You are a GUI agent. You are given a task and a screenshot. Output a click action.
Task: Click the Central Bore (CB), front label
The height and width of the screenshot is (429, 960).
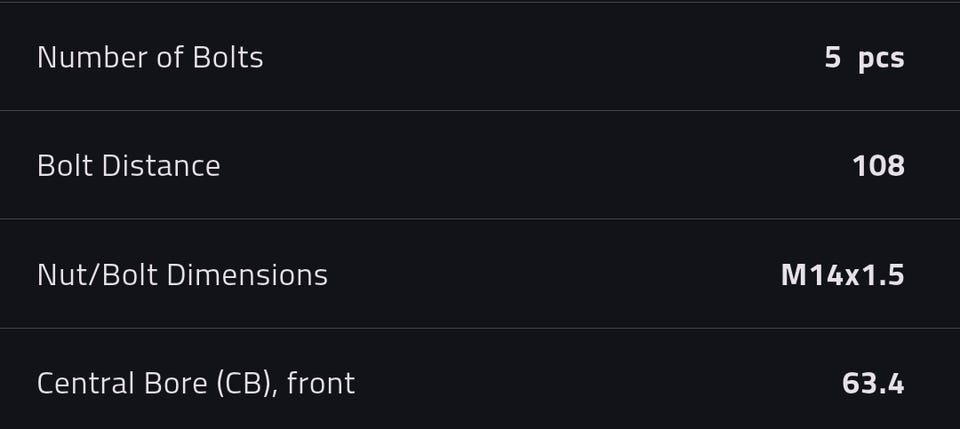coord(195,383)
